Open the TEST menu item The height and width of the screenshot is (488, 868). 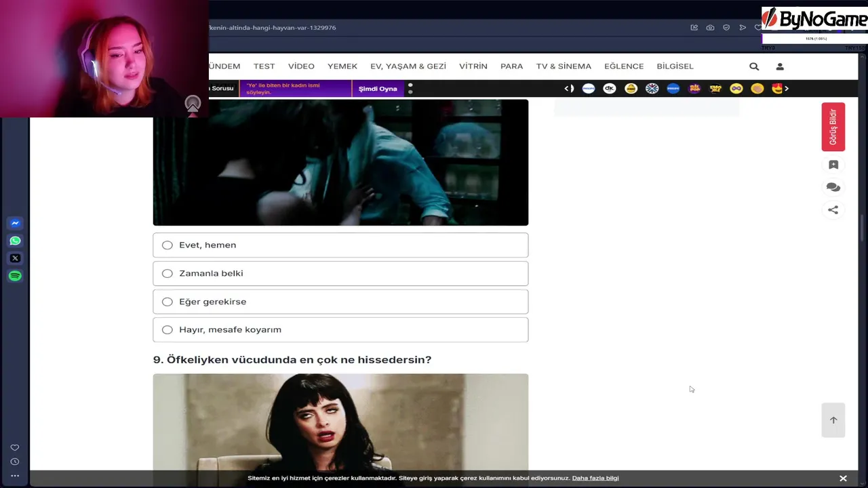point(264,66)
